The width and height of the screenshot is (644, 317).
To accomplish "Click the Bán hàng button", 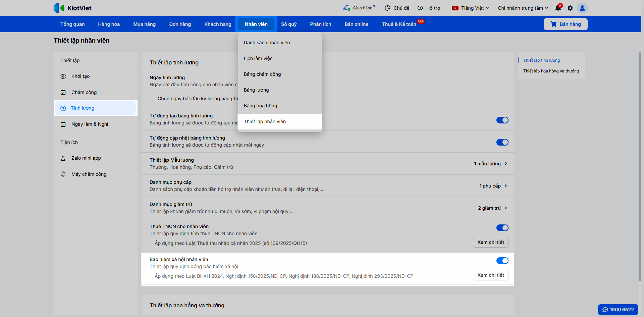I will click(x=566, y=24).
